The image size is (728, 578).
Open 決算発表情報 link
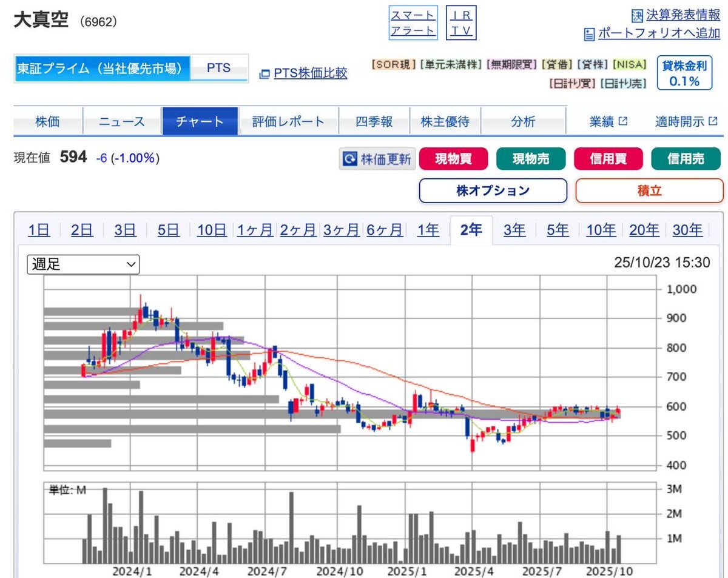point(683,15)
